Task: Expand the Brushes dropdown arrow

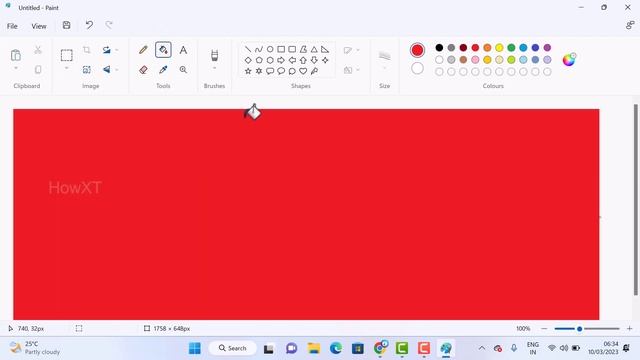Action: tap(214, 68)
